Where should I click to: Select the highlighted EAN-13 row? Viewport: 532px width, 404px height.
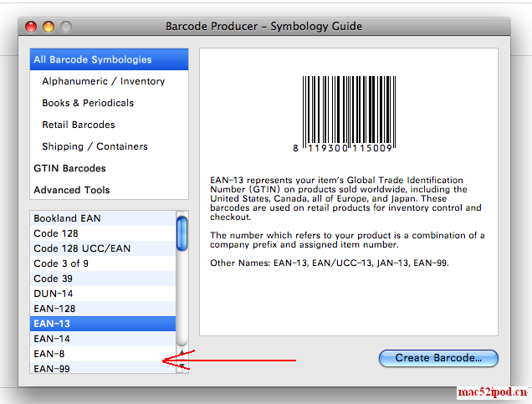103,324
